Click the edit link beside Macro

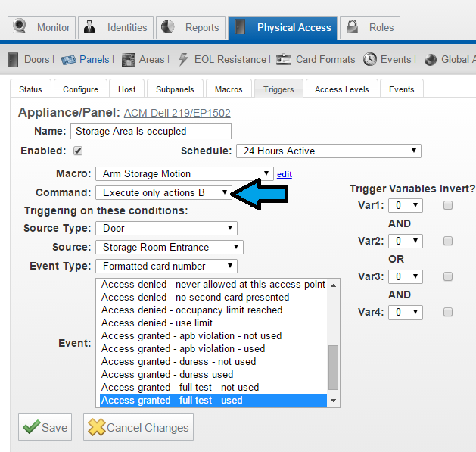[x=284, y=174]
